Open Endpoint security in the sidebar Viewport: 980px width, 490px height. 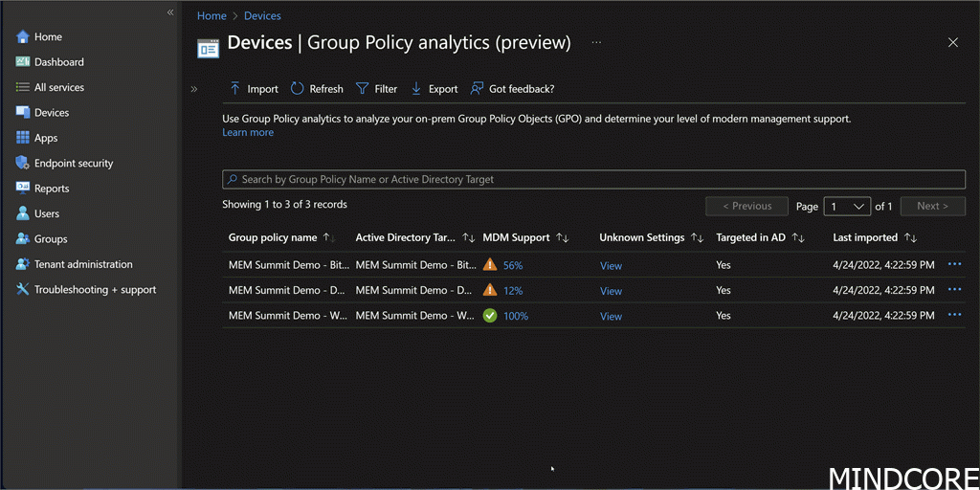pyautogui.click(x=73, y=164)
